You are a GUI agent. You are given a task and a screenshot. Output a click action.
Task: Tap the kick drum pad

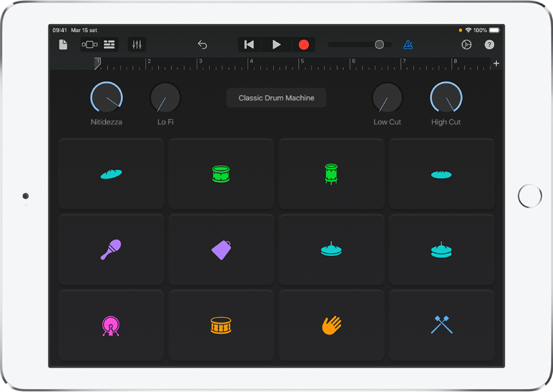tap(110, 325)
